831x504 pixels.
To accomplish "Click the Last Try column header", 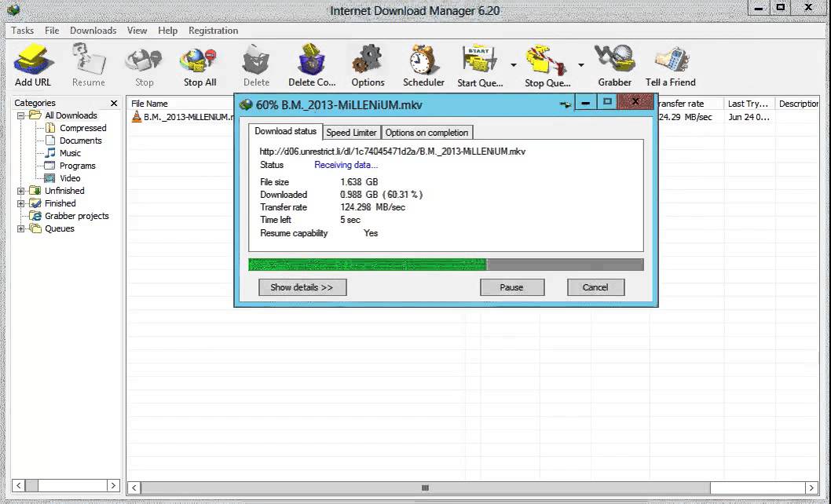I will [x=748, y=104].
